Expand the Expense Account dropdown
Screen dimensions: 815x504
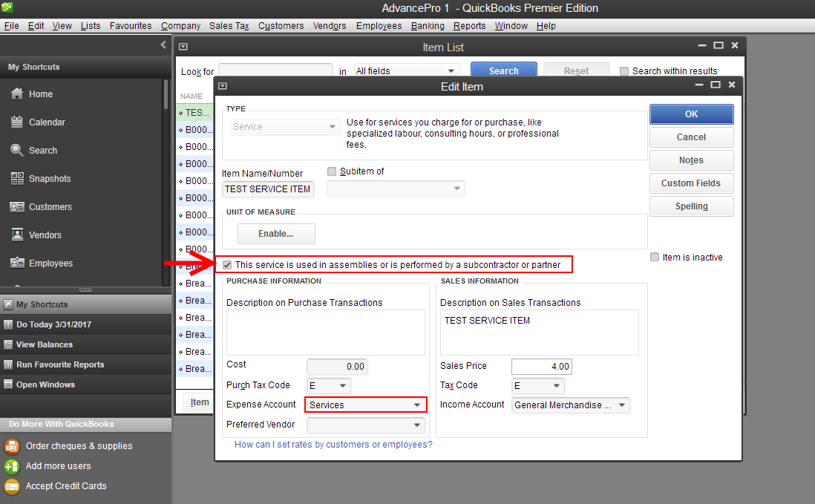coord(418,405)
